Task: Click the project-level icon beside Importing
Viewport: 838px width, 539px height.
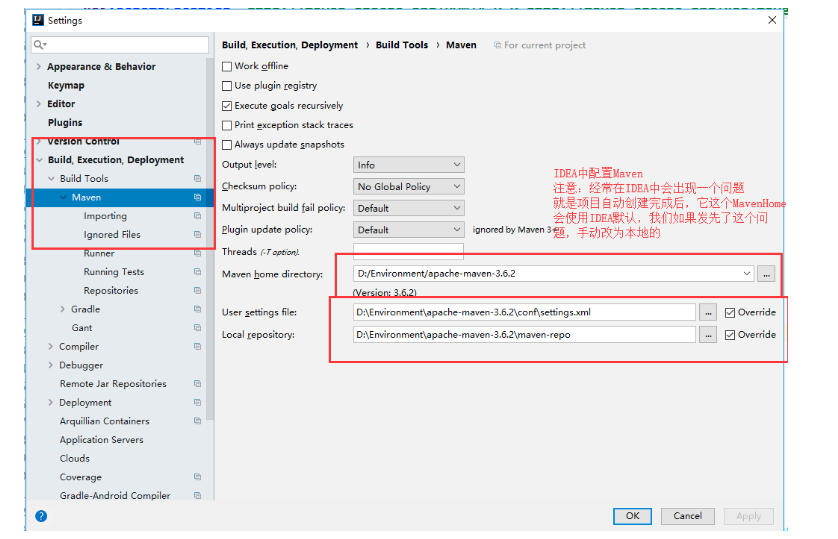Action: point(197,216)
